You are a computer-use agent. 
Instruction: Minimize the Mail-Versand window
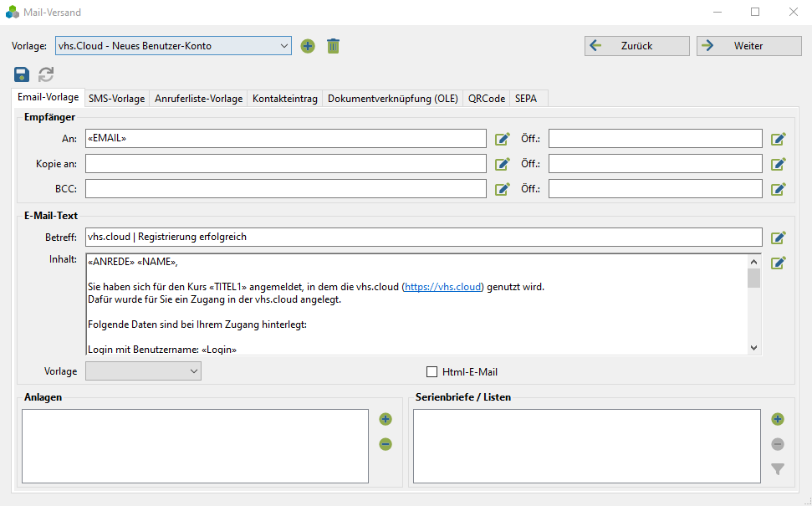(x=718, y=12)
